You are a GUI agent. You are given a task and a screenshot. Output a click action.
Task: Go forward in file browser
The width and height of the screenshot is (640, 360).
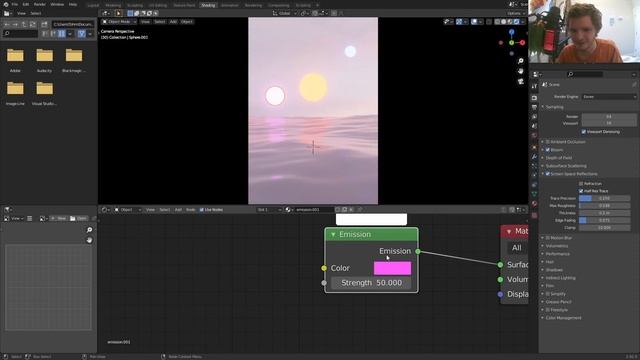click(15, 24)
